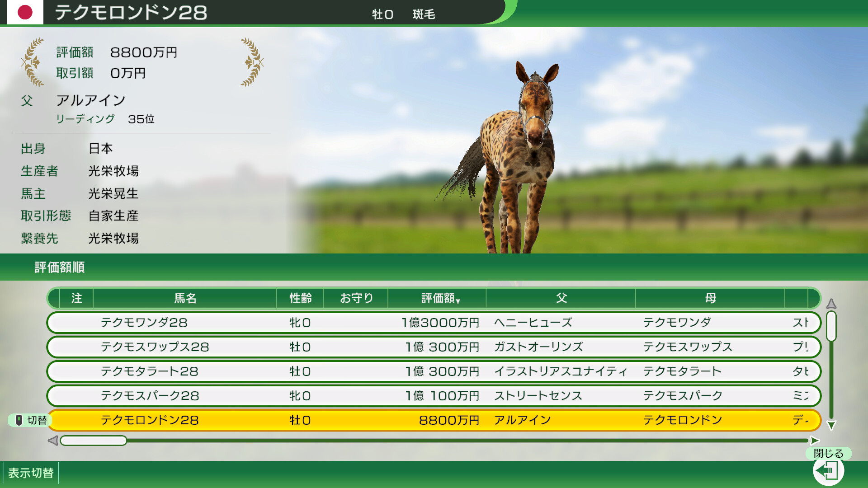
Task: Click the horizontal scrollbar thumb
Action: point(94,441)
